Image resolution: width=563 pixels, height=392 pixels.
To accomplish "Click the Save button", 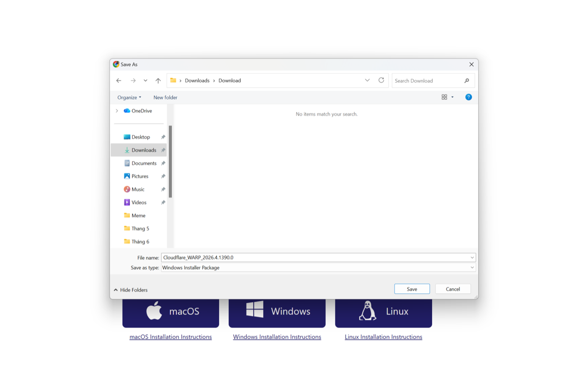I will point(412,289).
